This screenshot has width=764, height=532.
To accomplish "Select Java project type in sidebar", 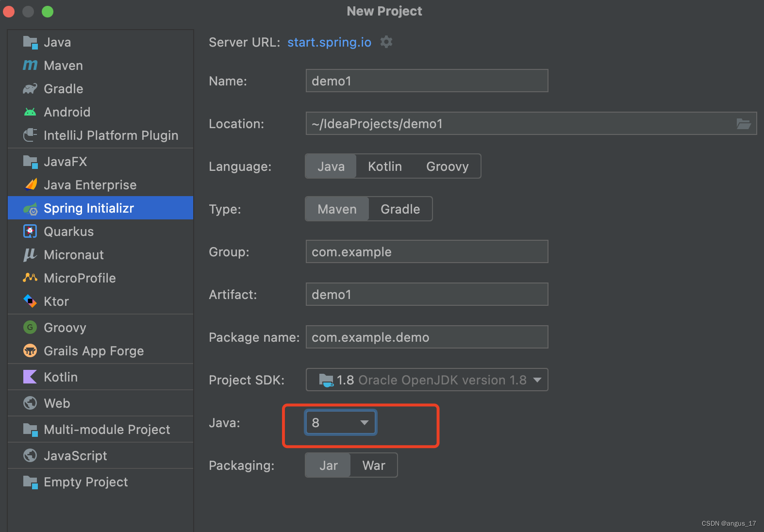I will tap(100, 42).
